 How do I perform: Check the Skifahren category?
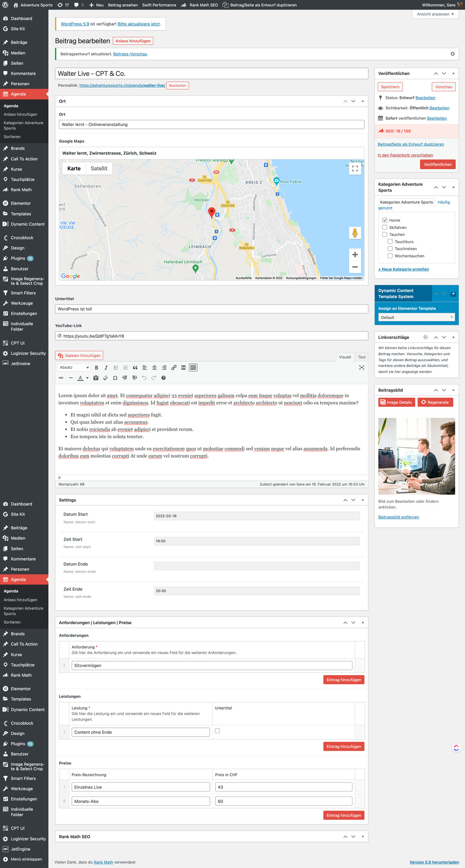[x=385, y=227]
